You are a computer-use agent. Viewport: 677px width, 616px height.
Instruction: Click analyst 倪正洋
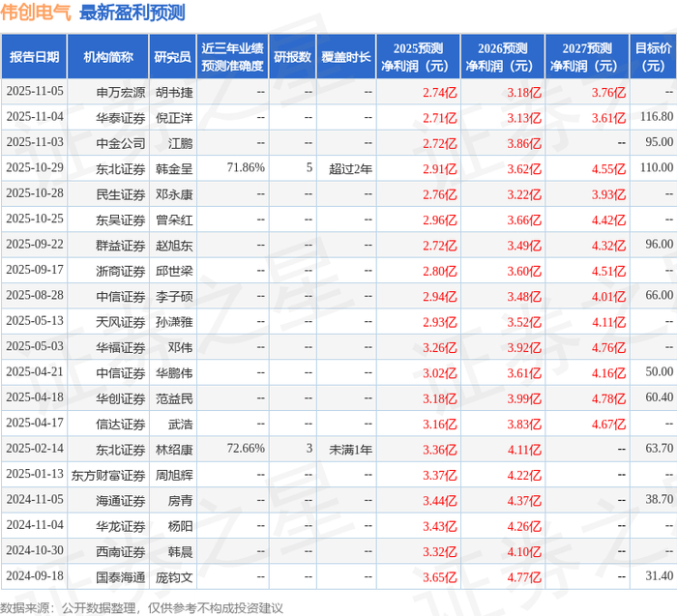pyautogui.click(x=174, y=118)
